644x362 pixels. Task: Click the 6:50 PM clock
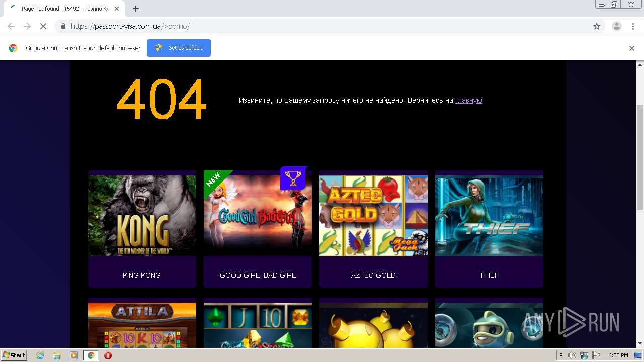618,355
